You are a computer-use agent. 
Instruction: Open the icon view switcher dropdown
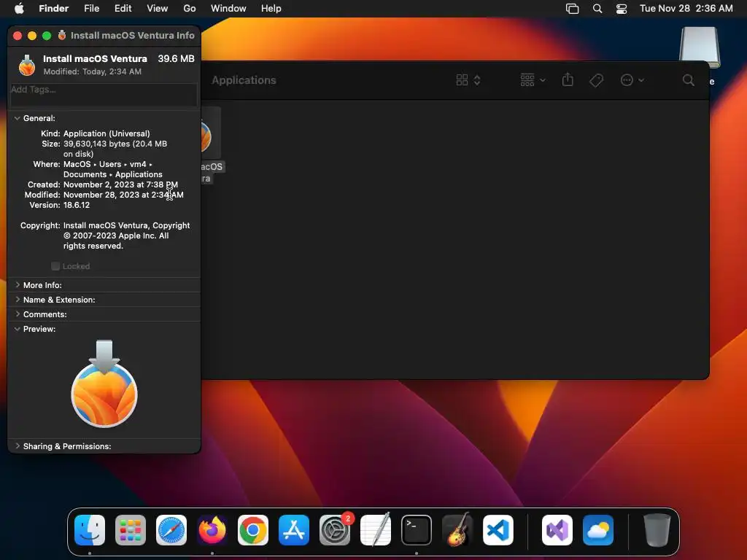tap(468, 80)
